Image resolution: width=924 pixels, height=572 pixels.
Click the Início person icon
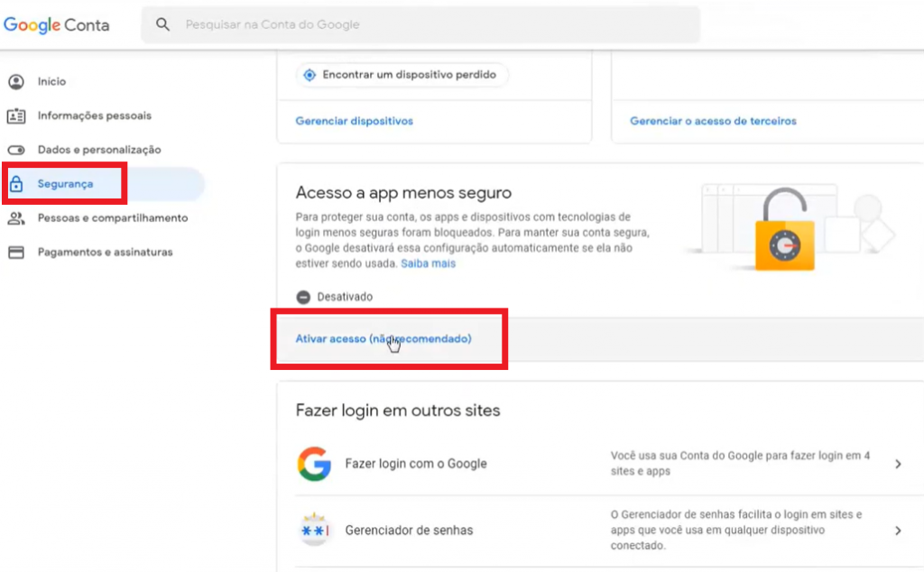coord(16,81)
